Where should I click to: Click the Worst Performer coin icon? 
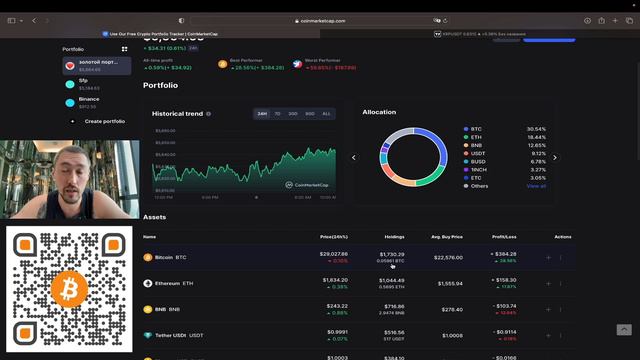pyautogui.click(x=297, y=64)
